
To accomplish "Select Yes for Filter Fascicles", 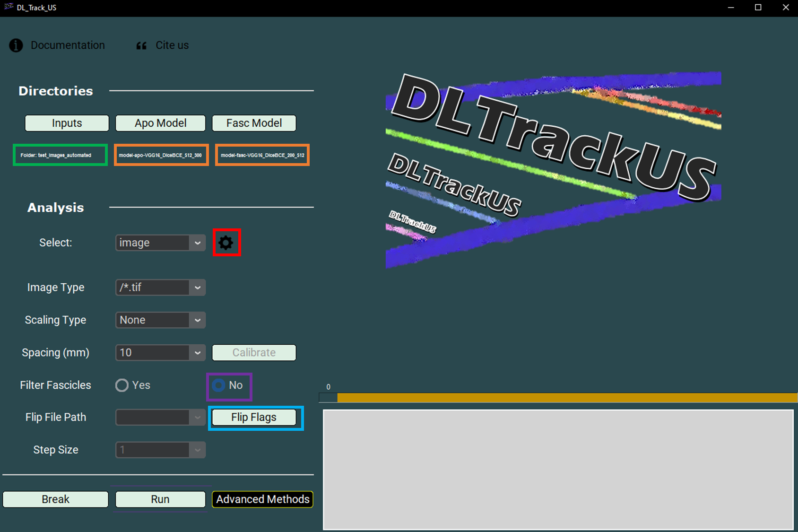I will coord(121,385).
